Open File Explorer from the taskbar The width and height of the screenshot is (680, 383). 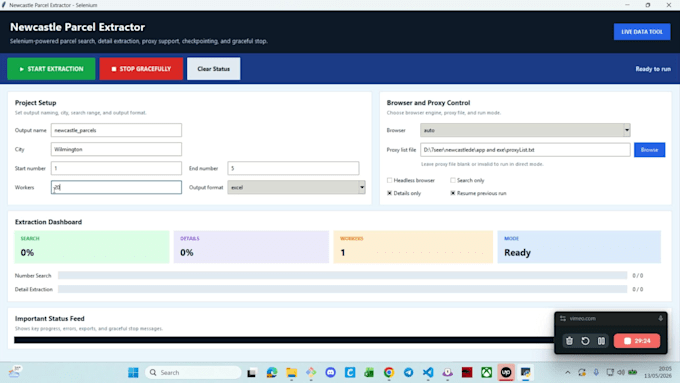click(291, 373)
